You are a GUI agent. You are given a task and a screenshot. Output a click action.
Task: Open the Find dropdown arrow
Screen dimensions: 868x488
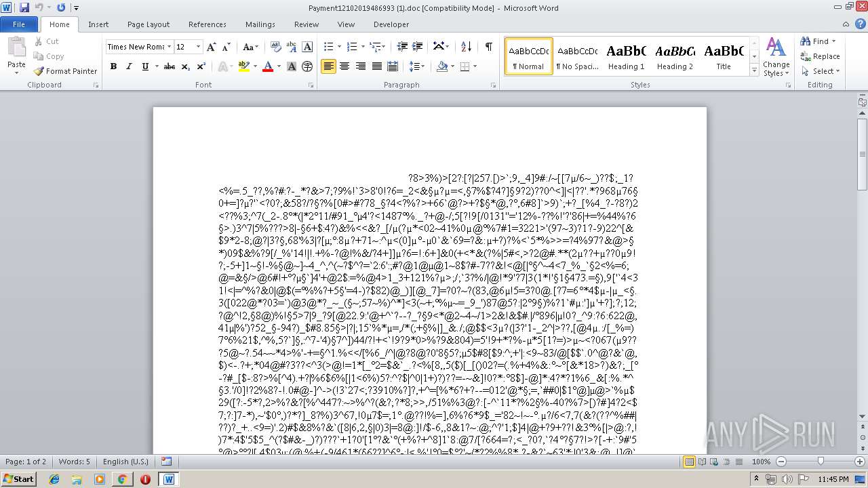[x=834, y=41]
